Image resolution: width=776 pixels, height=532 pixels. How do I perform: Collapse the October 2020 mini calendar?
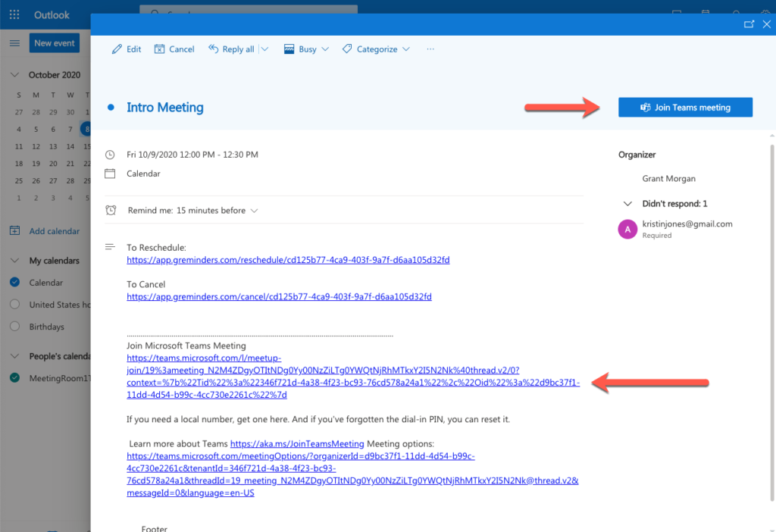(x=15, y=75)
